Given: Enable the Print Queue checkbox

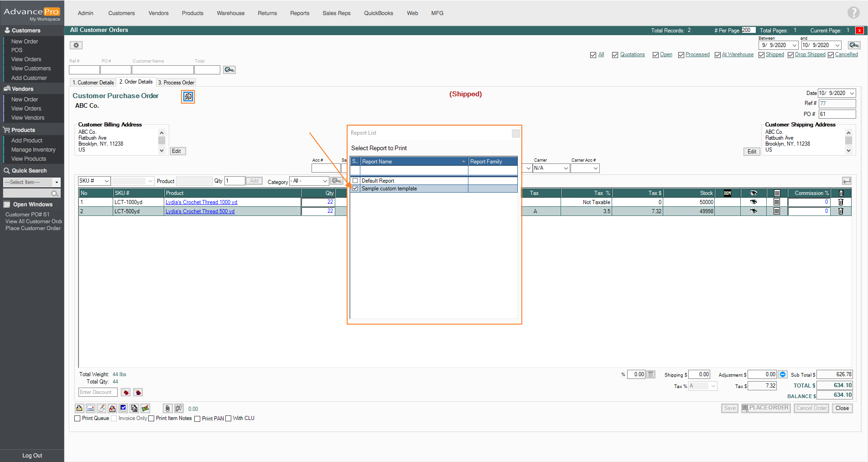Looking at the screenshot, I should pyautogui.click(x=78, y=419).
